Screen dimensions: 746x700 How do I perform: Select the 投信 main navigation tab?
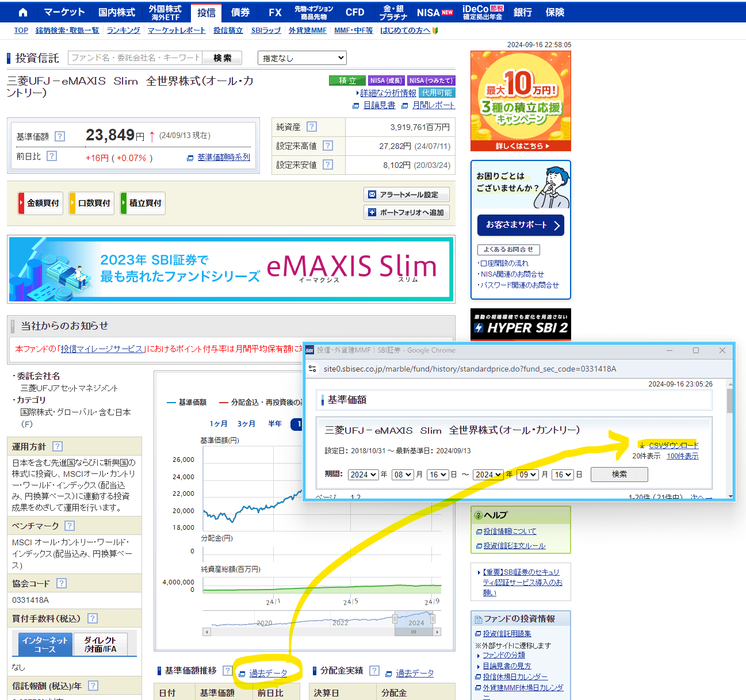coord(206,12)
